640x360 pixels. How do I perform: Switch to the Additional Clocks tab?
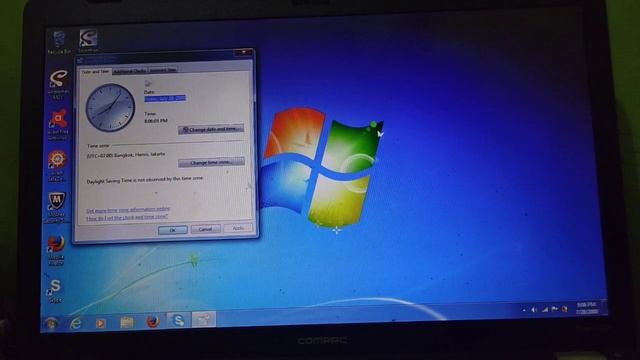[x=130, y=71]
